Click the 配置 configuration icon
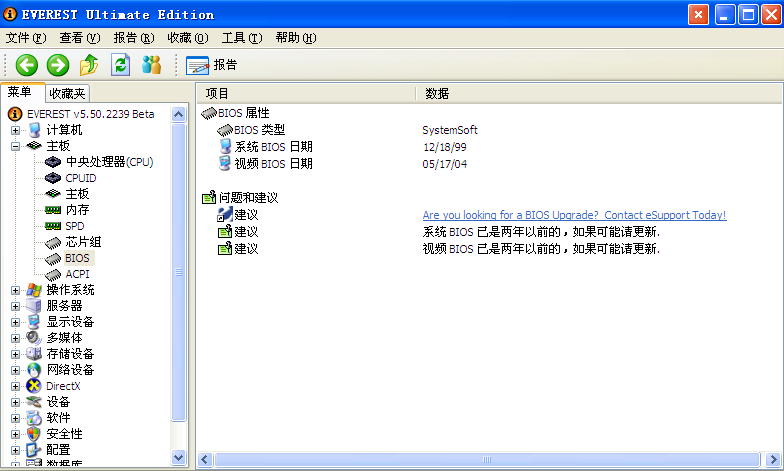Viewport: 784px width, 471px height. tap(34, 450)
